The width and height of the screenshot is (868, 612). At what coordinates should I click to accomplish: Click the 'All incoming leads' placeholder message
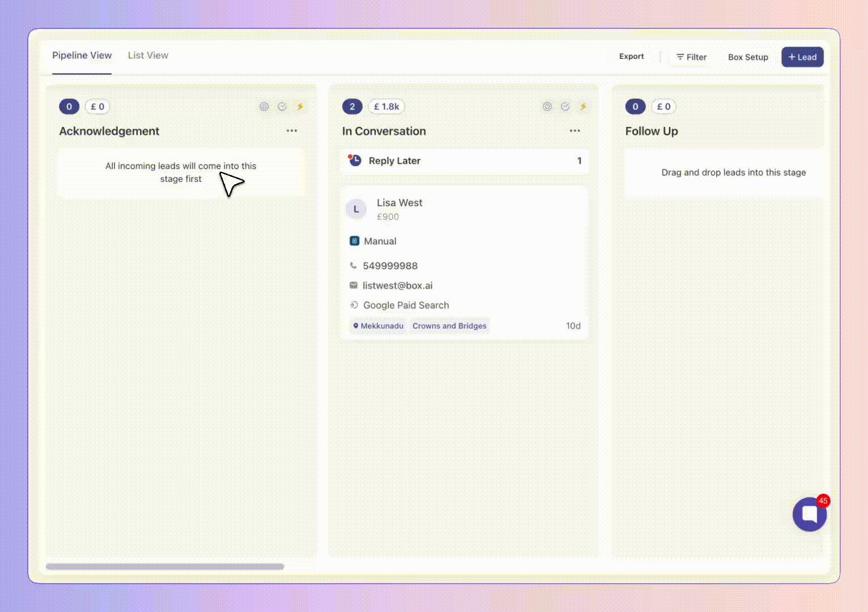click(181, 172)
